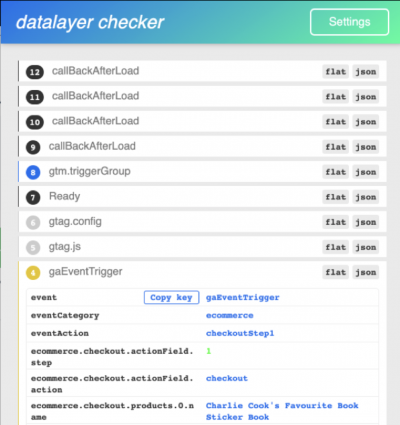Expand event 10 callBackAfterLoad row

coord(202,121)
